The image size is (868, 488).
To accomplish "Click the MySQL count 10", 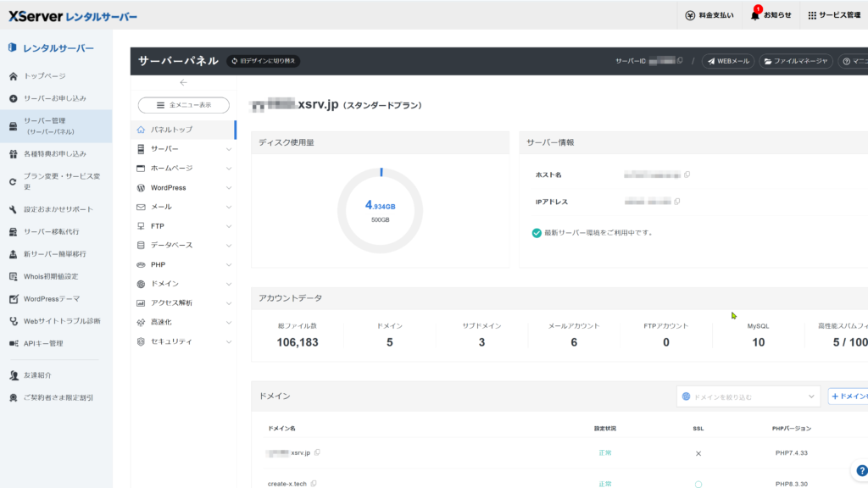I will click(758, 342).
